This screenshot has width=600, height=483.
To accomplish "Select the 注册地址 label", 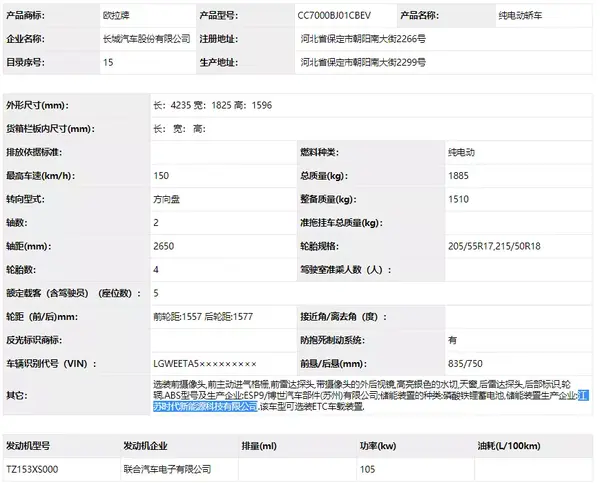I will pos(218,39).
